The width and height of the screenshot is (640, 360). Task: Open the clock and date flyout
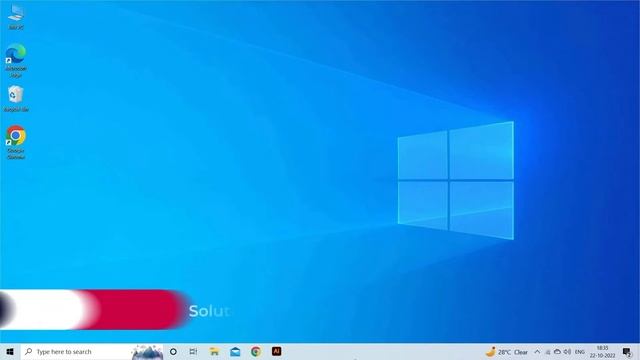coord(602,351)
